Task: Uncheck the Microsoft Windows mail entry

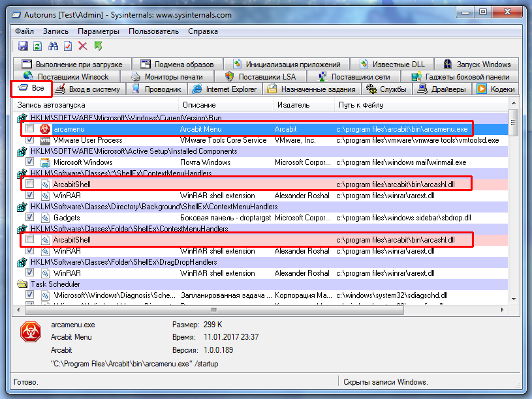Action: 30,162
